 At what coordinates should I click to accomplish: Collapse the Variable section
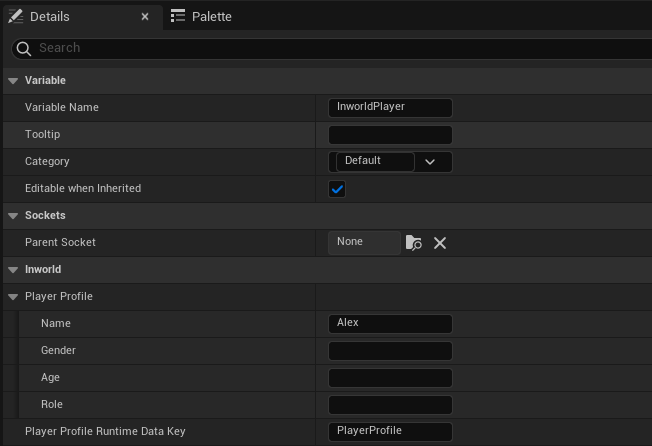(13, 81)
